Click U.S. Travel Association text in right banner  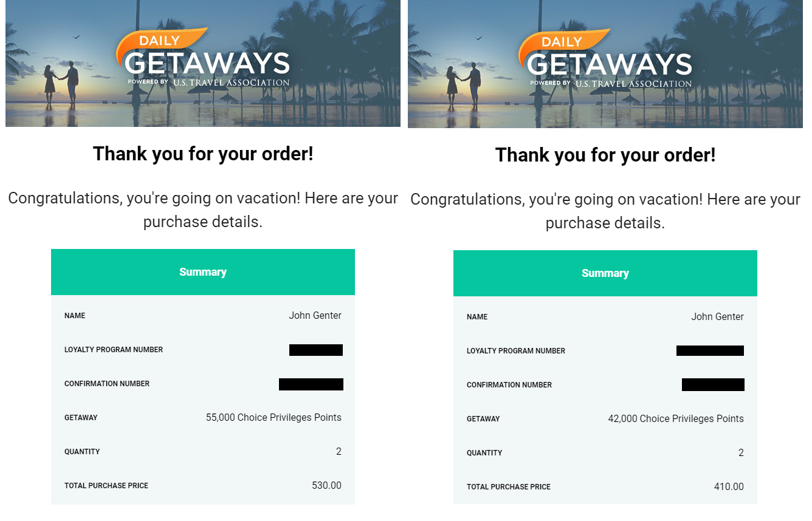[x=633, y=84]
